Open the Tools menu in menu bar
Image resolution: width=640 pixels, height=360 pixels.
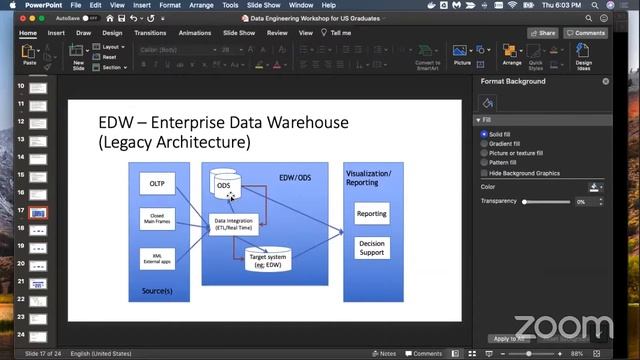(230, 5)
